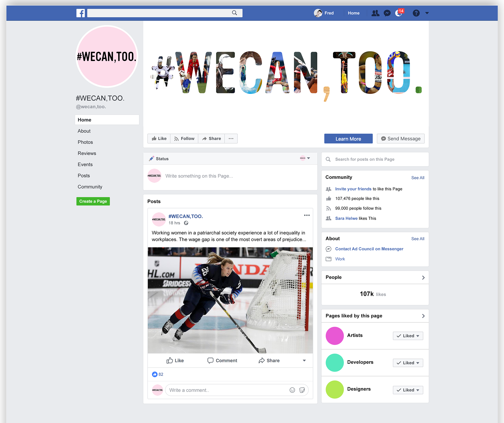Click the search magnifier icon in top bar
Screen dimensions: 504x423
pos(234,13)
